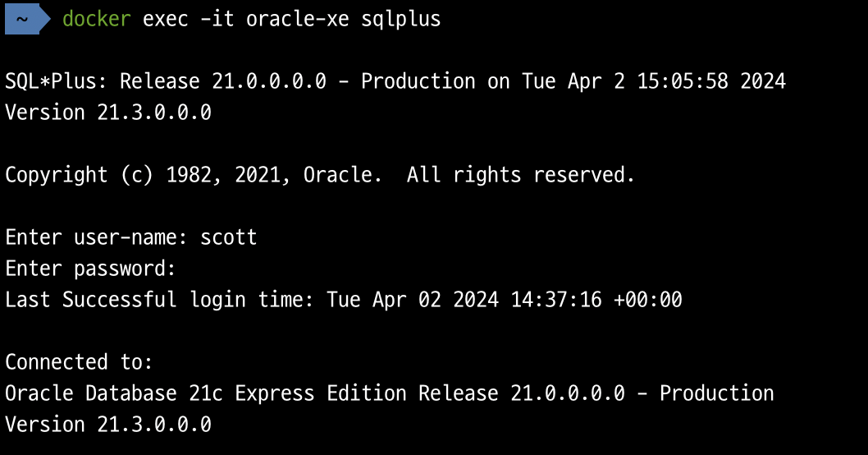Click the +00:00 timezone offset
Image resolution: width=868 pixels, height=455 pixels.
click(x=647, y=300)
